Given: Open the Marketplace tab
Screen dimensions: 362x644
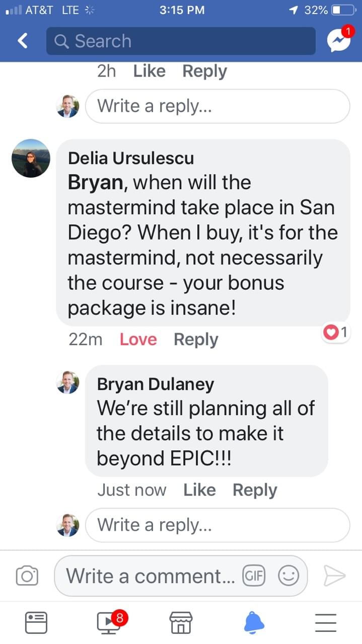Looking at the screenshot, I should pyautogui.click(x=181, y=622).
